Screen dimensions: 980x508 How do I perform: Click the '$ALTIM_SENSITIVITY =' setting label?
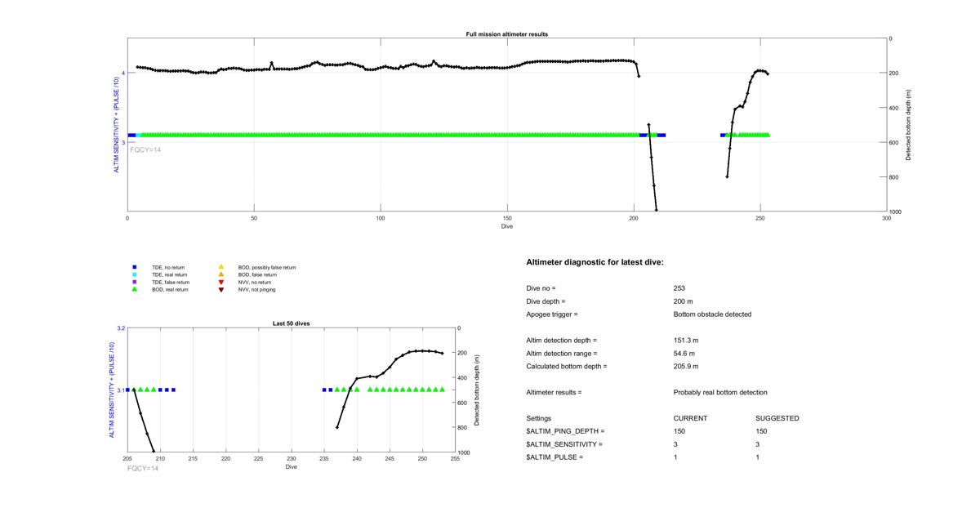564,444
